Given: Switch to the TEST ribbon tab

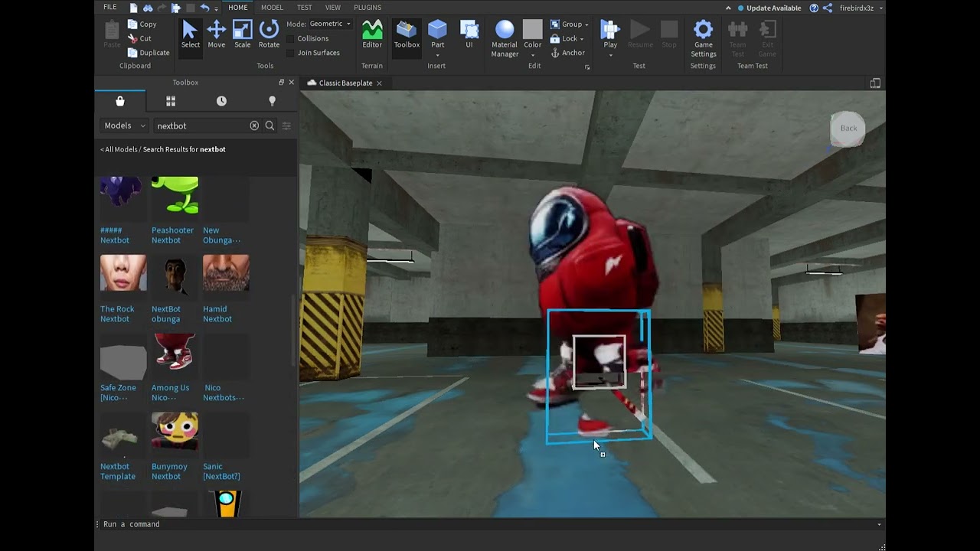Looking at the screenshot, I should point(305,8).
